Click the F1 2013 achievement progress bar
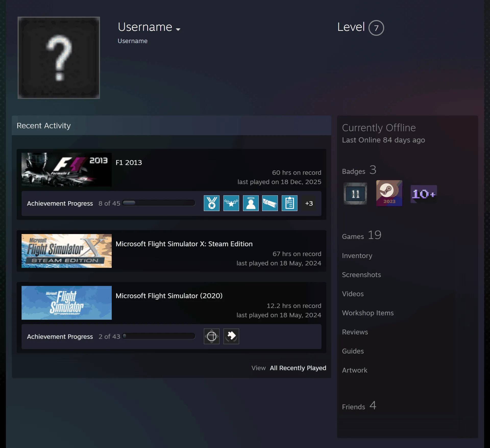 click(x=159, y=203)
